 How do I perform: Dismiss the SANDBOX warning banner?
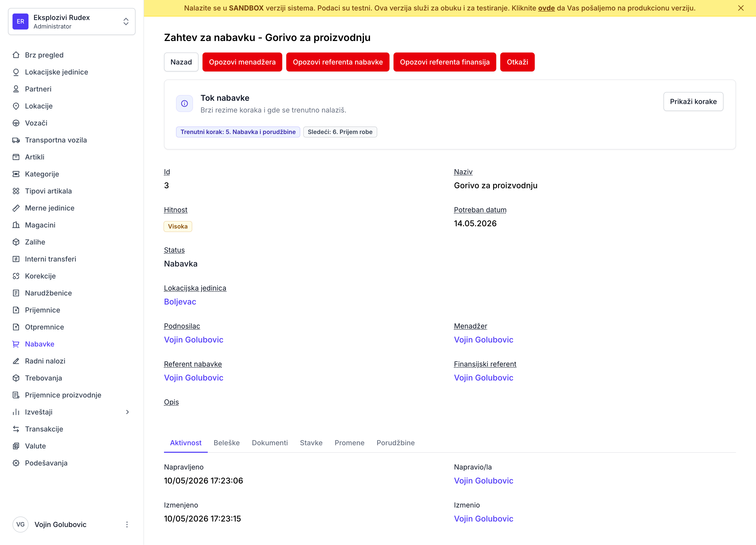point(741,8)
